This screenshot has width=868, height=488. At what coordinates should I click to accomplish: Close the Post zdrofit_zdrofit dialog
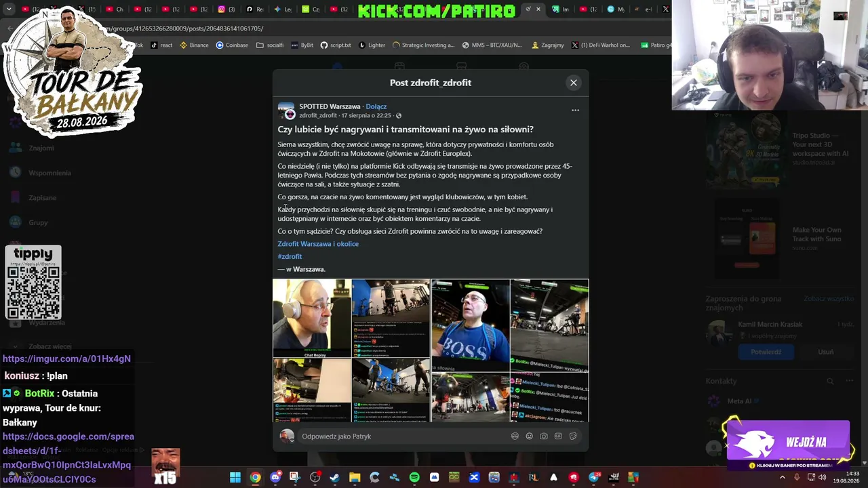[574, 83]
